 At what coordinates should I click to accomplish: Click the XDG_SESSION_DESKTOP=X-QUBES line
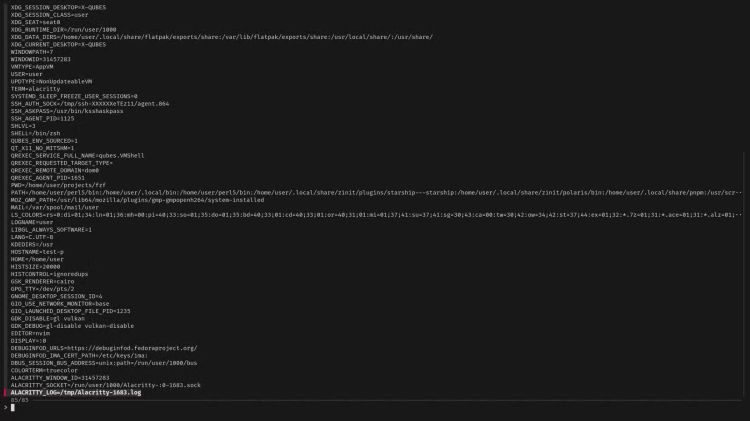58,7
